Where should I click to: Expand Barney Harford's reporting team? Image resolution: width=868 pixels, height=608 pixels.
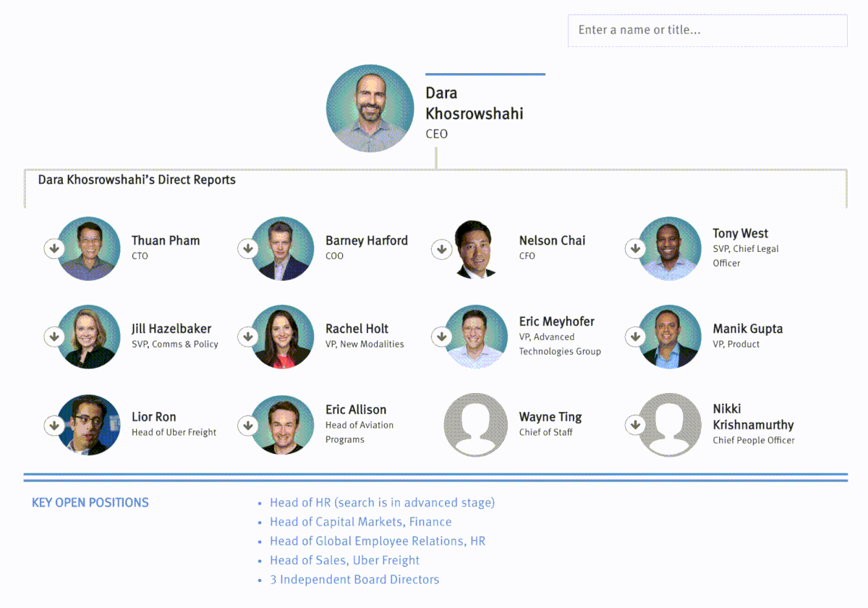click(x=248, y=248)
